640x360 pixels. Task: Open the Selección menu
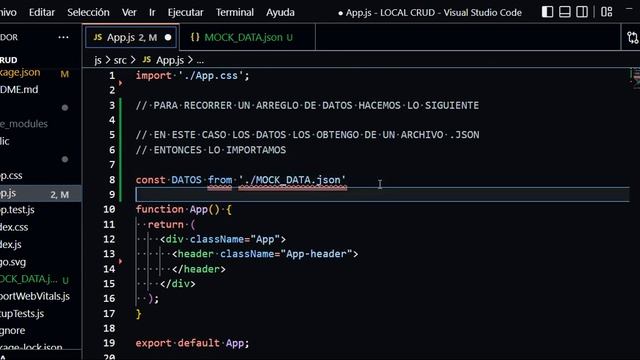coord(88,12)
